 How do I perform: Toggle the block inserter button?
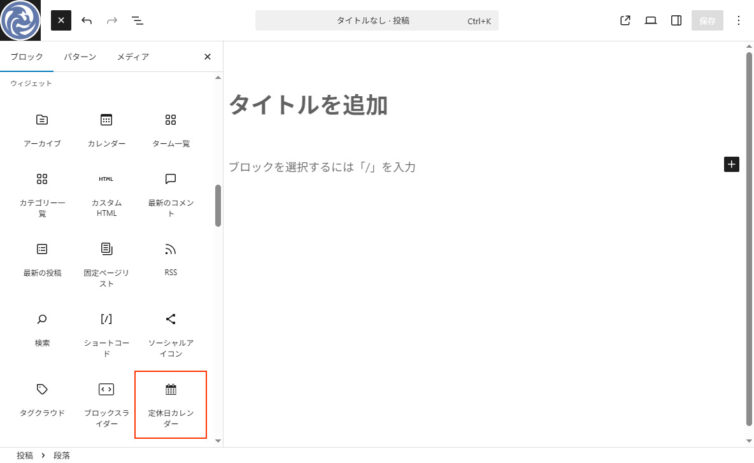[x=61, y=20]
